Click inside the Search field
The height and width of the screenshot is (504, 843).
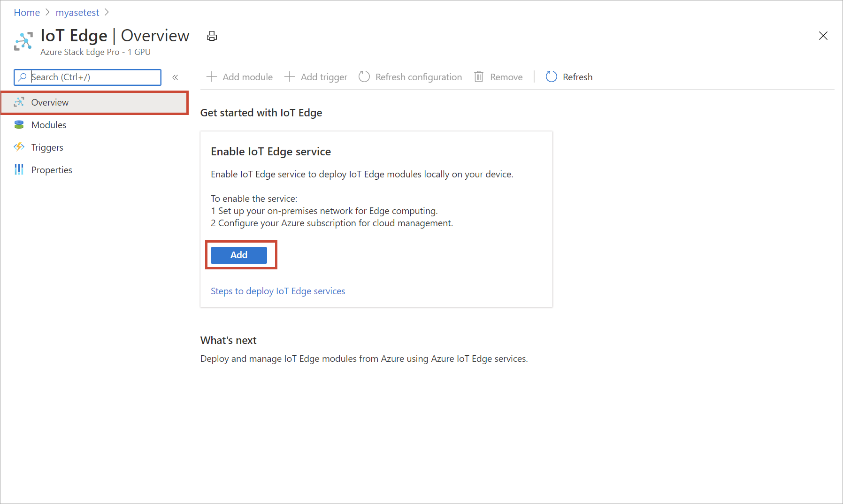coord(89,77)
